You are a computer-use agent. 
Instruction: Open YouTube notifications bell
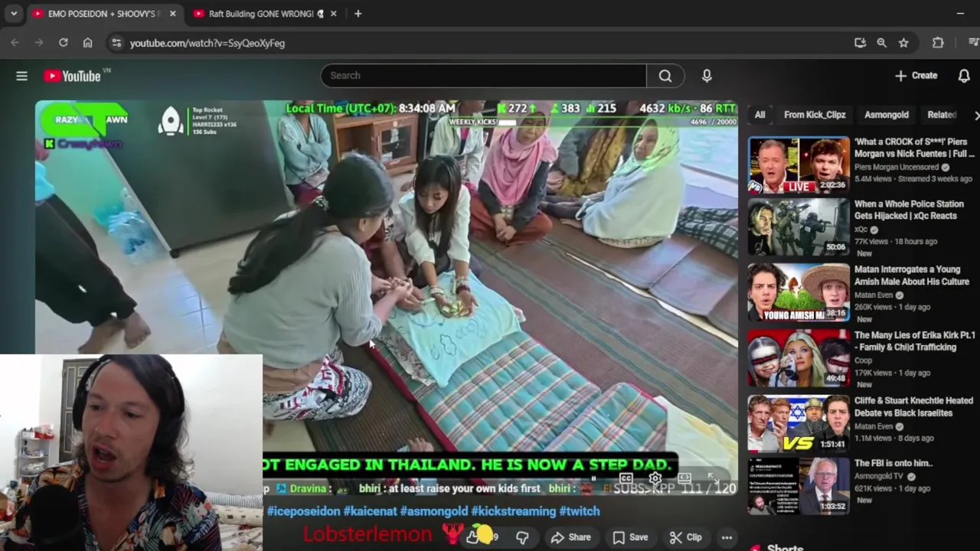pos(964,76)
